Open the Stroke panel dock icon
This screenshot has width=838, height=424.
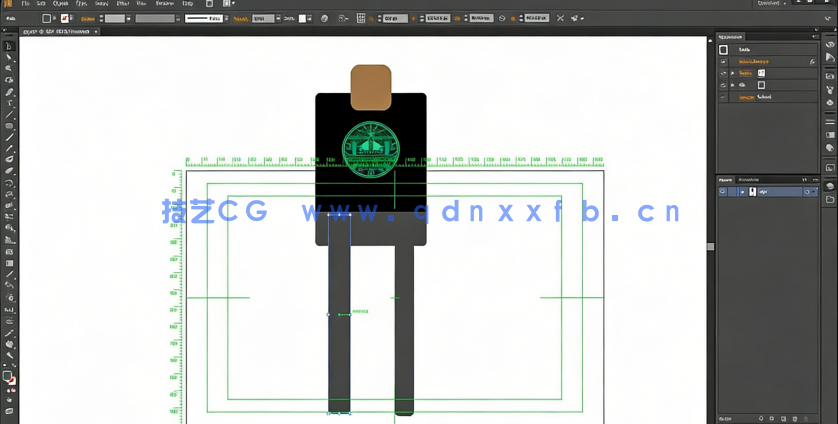pos(829,122)
